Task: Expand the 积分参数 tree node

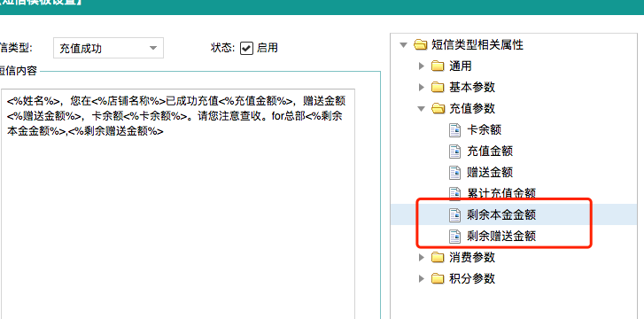Action: click(422, 279)
